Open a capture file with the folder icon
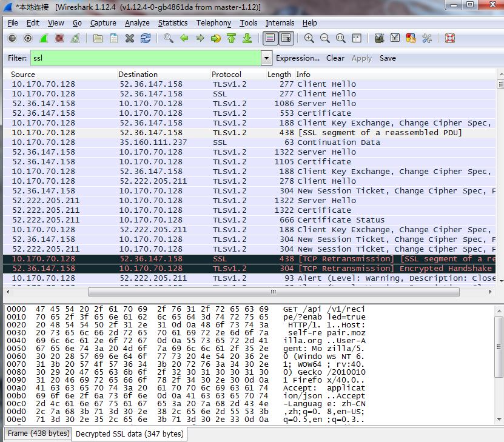The height and width of the screenshot is (442, 504). [98, 38]
